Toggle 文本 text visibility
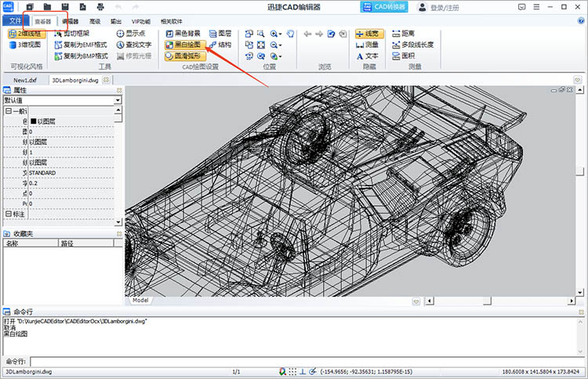588x379 pixels. [x=367, y=56]
